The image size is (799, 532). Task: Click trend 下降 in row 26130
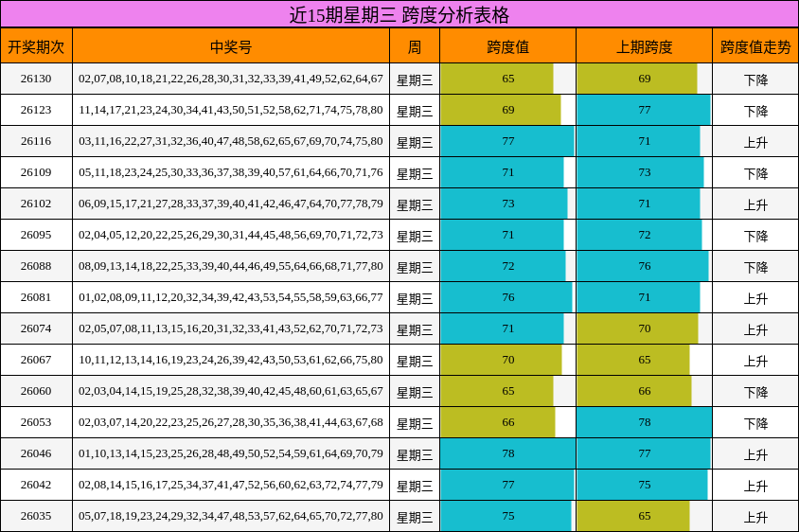click(x=755, y=80)
